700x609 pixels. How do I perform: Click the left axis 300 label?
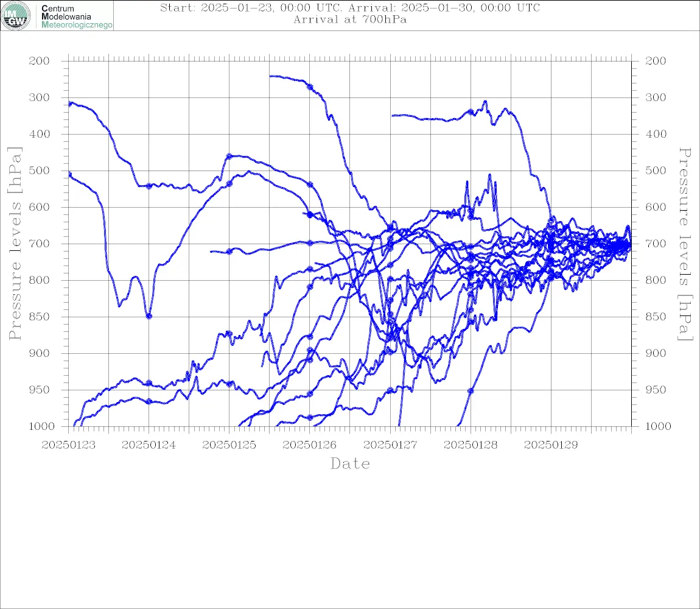tap(40, 97)
